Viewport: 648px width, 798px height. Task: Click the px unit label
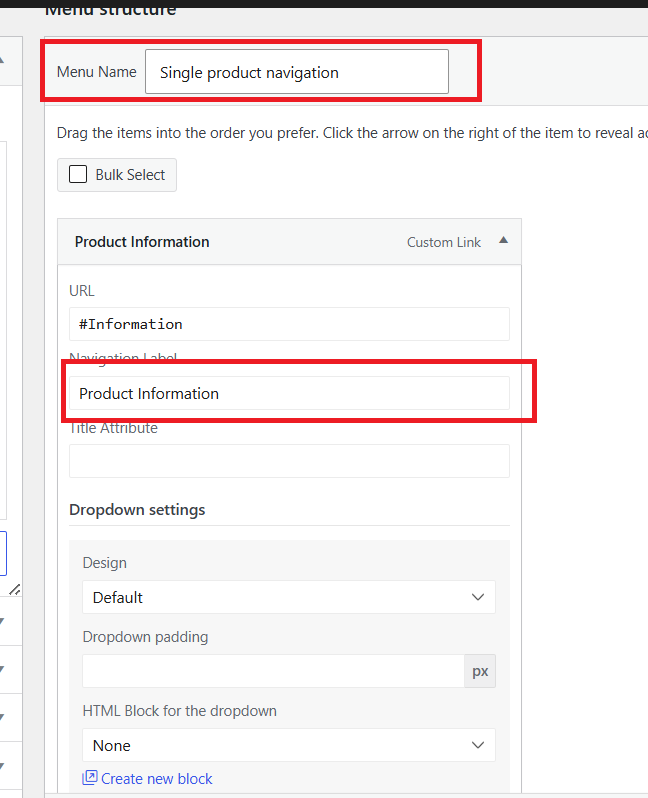click(x=480, y=671)
